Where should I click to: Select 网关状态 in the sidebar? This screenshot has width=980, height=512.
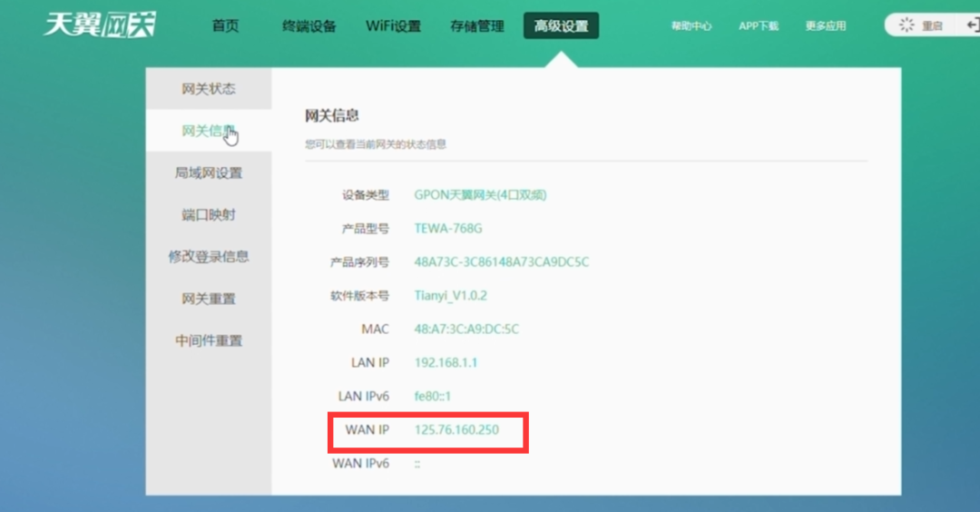[209, 89]
